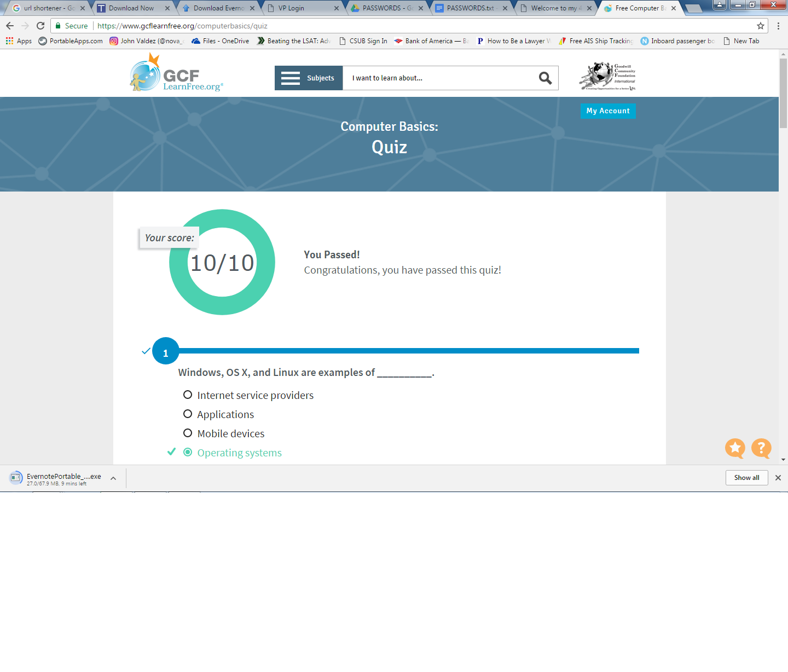788x672 pixels.
Task: Switch to the PASSWORDS.txt tab
Action: pos(470,8)
